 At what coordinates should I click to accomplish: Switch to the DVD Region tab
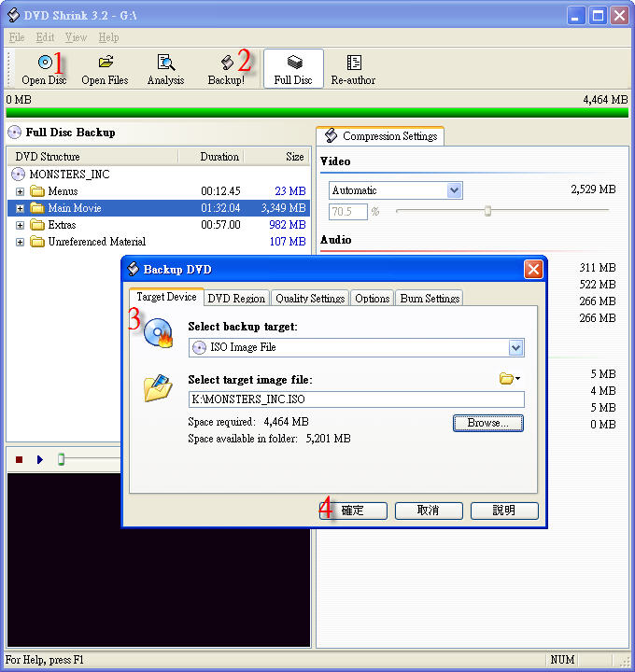pos(236,298)
